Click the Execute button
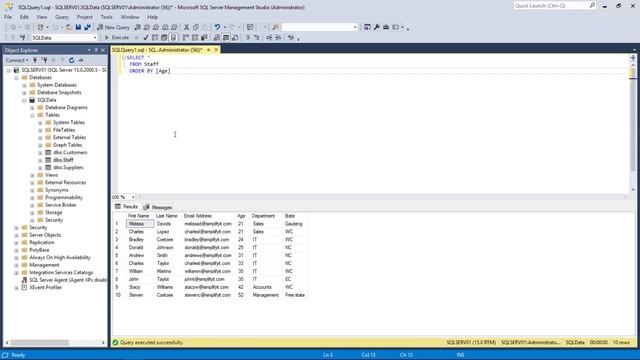 (116, 38)
